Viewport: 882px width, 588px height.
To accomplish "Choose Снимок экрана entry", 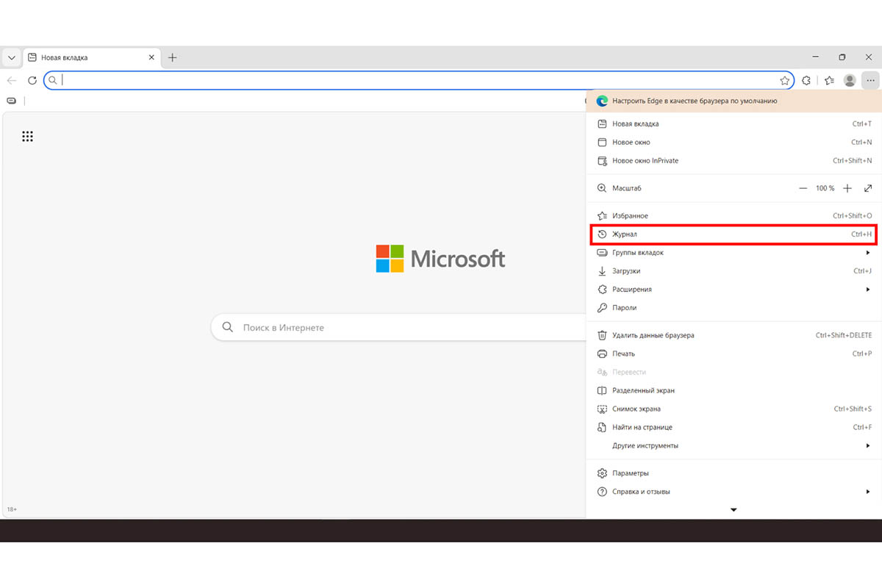I will pyautogui.click(x=734, y=409).
